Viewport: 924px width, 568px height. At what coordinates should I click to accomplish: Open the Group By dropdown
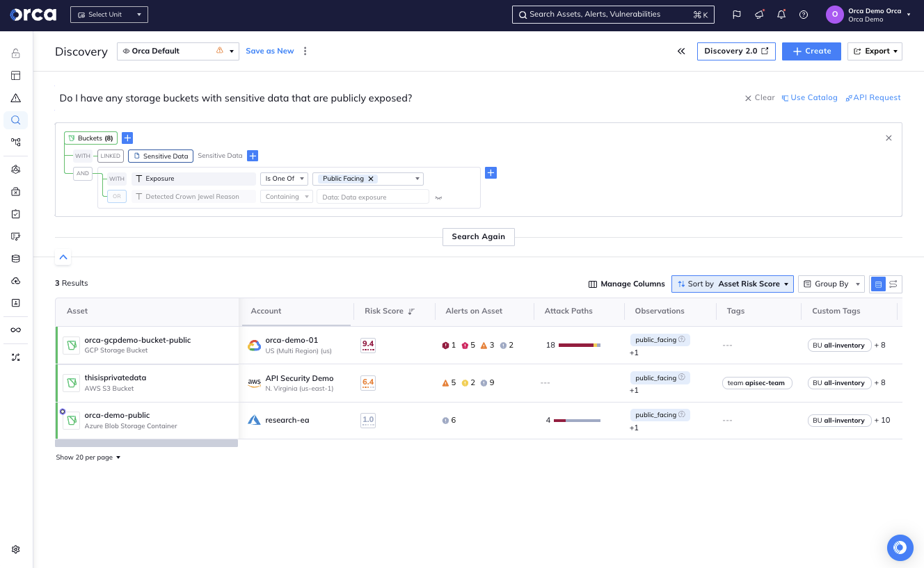coord(831,284)
